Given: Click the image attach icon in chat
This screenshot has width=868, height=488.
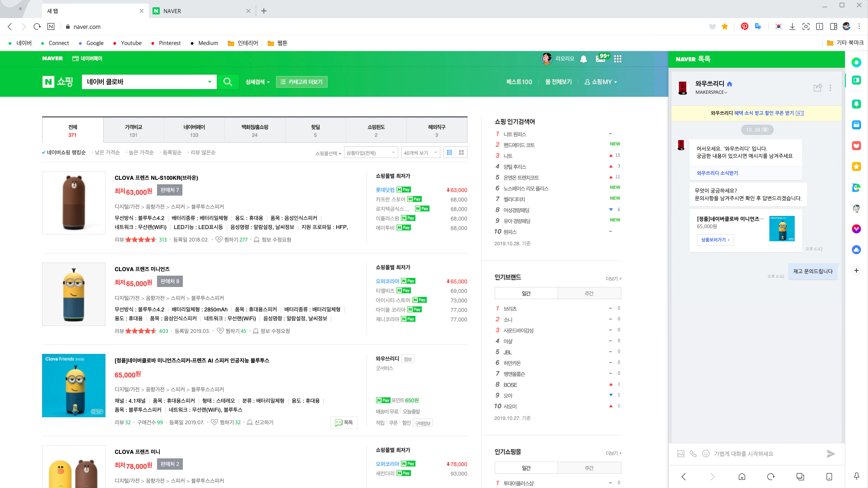Looking at the screenshot, I should point(681,454).
